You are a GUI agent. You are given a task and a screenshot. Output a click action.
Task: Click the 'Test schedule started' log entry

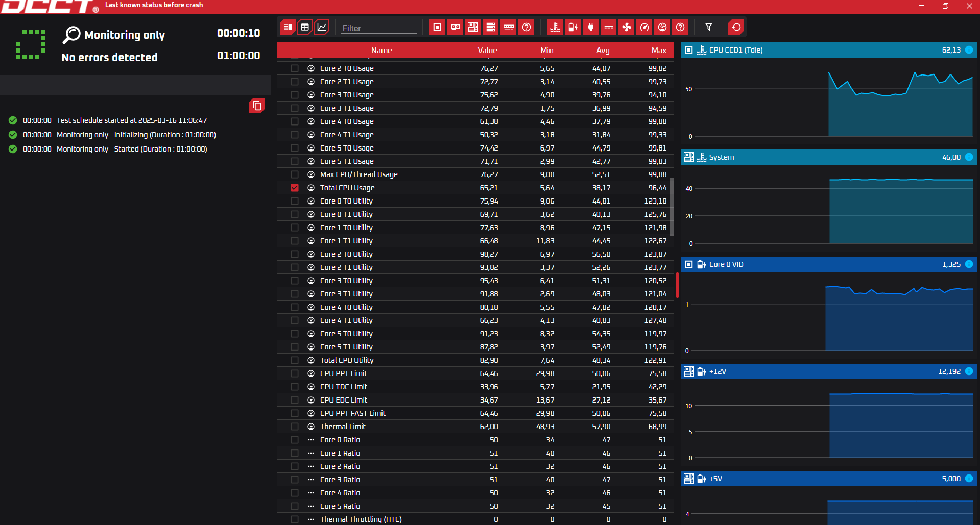click(132, 120)
